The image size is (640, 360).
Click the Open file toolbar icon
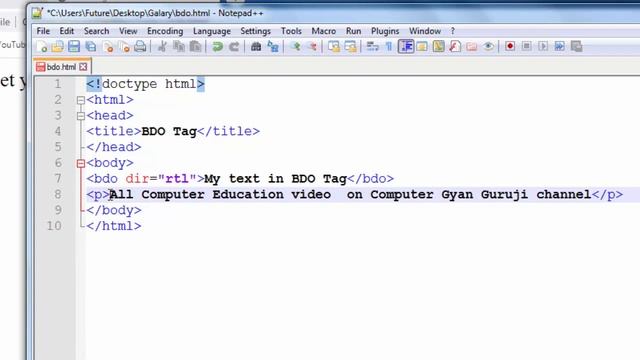(x=58, y=47)
